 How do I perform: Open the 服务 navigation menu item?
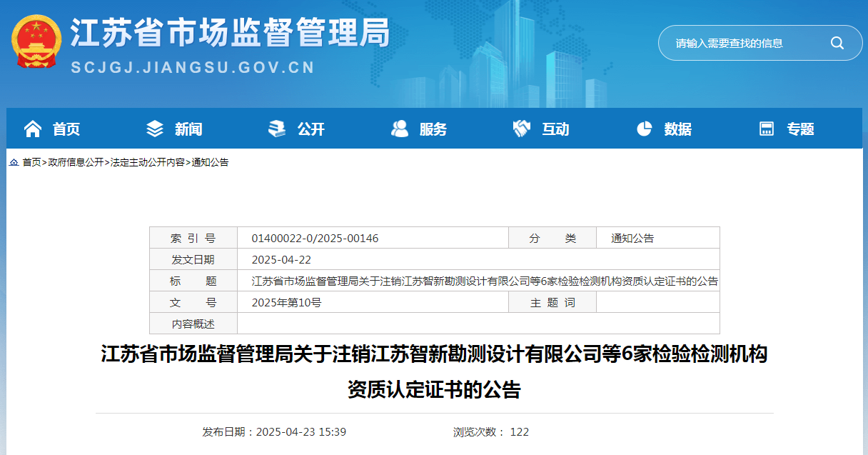pos(433,129)
